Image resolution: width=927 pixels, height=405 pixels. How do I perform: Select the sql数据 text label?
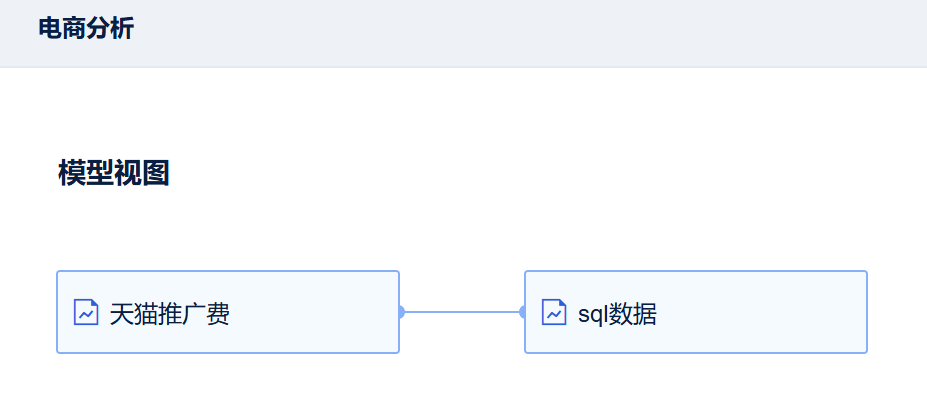(x=617, y=314)
